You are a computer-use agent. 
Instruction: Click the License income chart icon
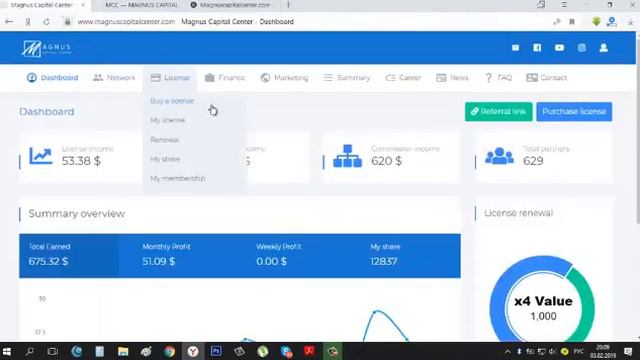tap(41, 156)
